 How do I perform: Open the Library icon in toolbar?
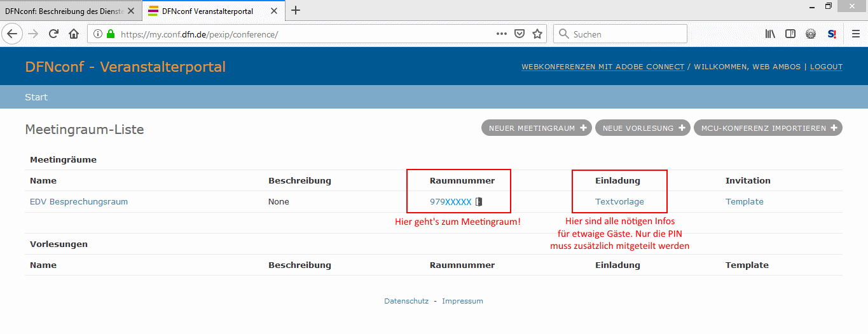coord(770,34)
